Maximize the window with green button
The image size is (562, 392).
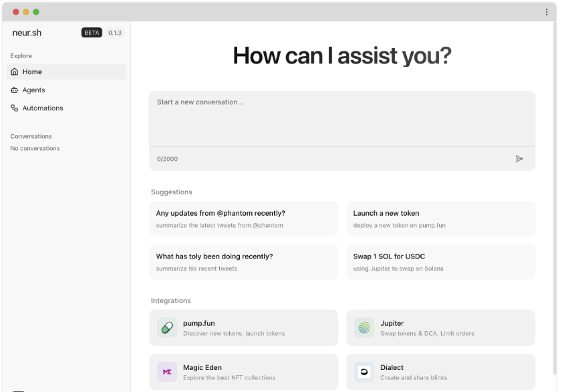(36, 12)
